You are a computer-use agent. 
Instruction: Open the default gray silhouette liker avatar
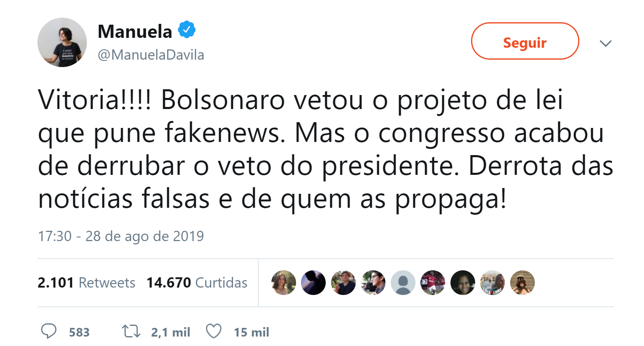pos(403,283)
